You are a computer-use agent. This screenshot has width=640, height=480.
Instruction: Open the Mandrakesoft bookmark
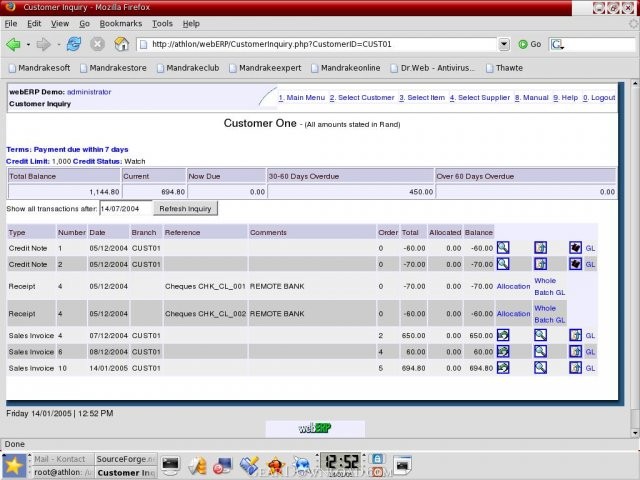40,68
